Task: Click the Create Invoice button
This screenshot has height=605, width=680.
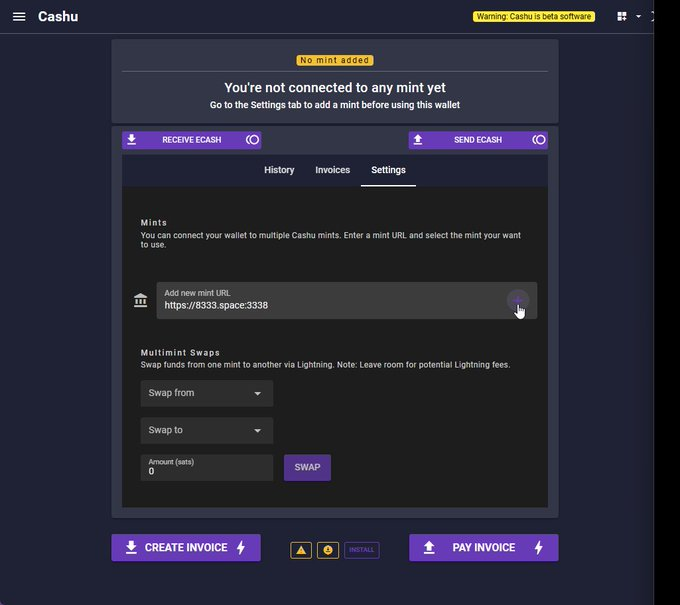Action: point(186,548)
